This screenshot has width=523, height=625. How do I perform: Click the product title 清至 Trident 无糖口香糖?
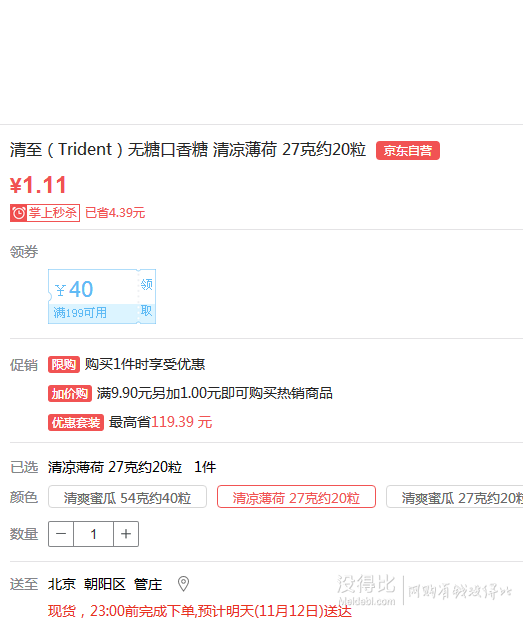tap(188, 150)
